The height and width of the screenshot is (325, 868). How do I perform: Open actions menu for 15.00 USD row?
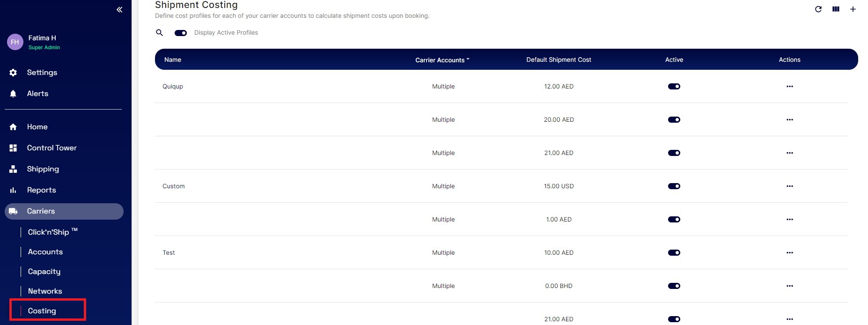(x=789, y=186)
